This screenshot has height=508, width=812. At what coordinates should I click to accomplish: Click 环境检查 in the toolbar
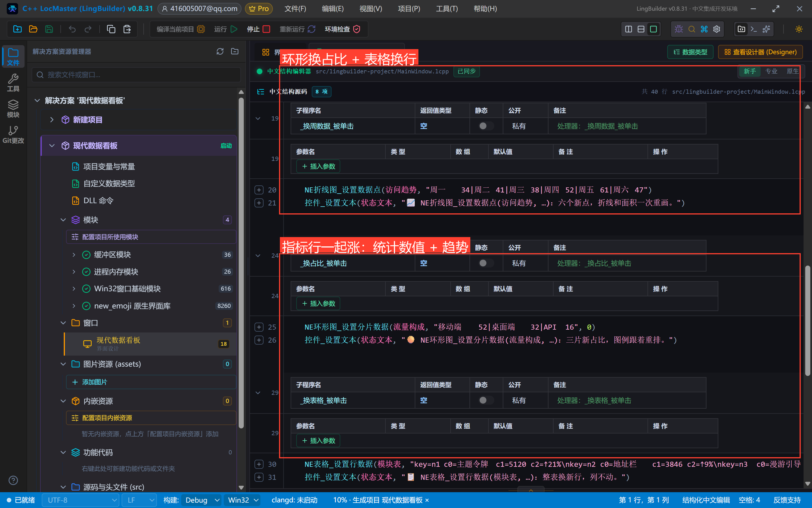click(x=342, y=29)
